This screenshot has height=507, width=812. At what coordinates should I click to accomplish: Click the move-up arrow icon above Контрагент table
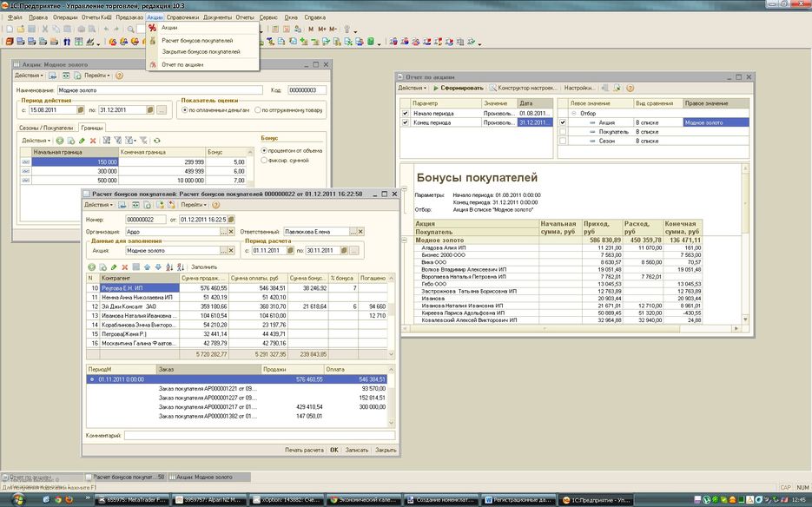click(147, 267)
